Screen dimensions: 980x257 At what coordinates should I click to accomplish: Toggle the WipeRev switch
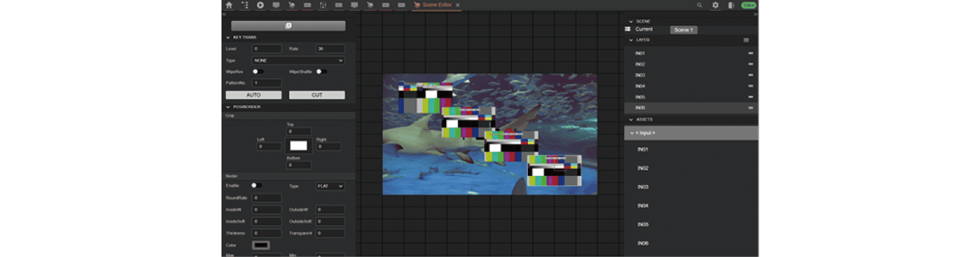coord(258,71)
